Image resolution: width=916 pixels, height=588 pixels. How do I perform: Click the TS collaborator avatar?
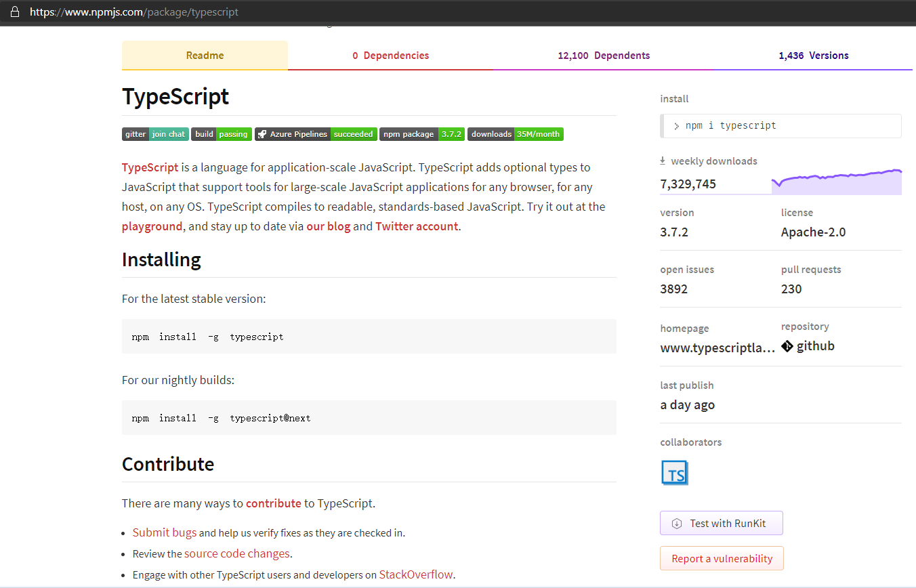click(x=674, y=473)
